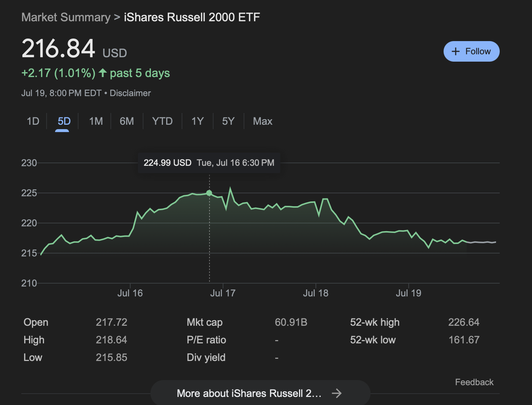Click the past 5 days text
The image size is (532, 405).
coord(140,73)
